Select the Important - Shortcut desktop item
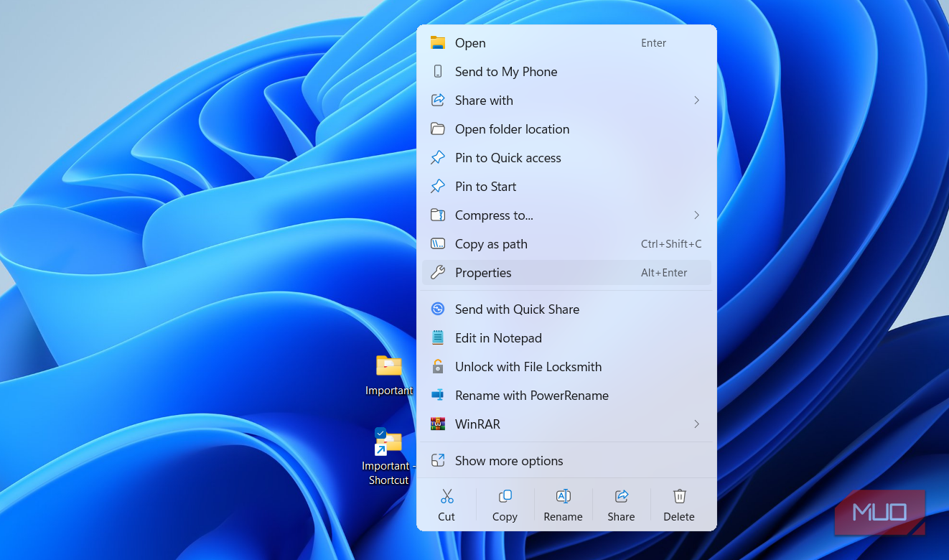The width and height of the screenshot is (949, 560). 389,457
